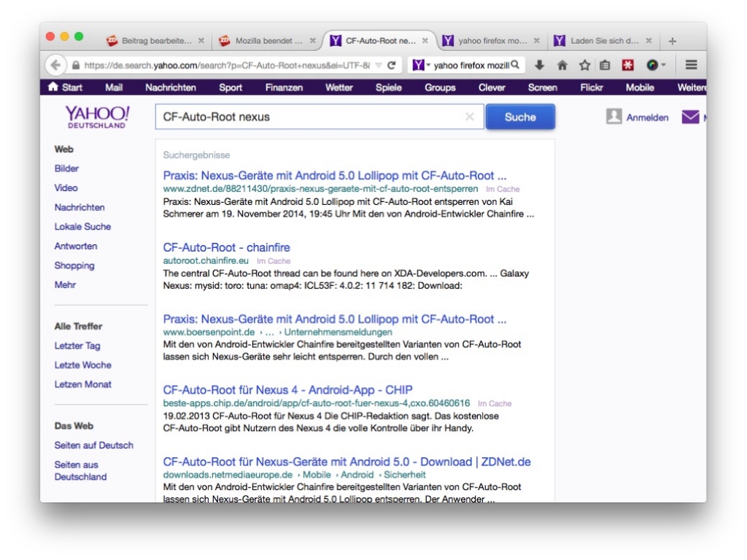Click the browser toolbar search box
The width and height of the screenshot is (747, 560).
tap(465, 65)
